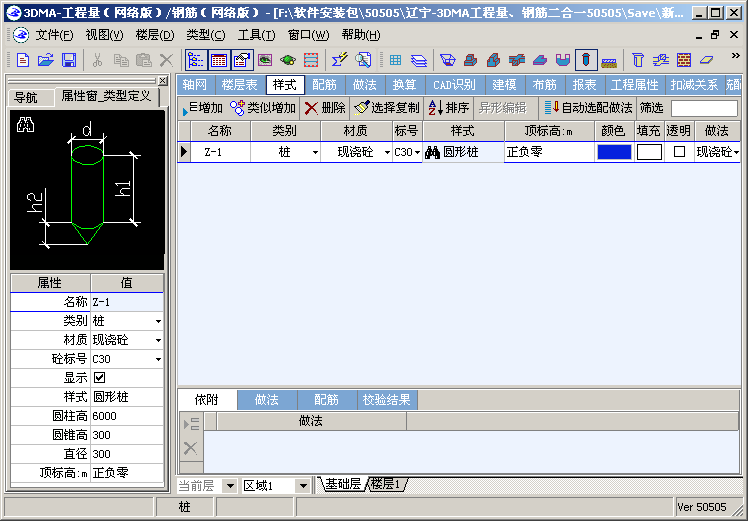Open the 类别 dropdown in properties
The height and width of the screenshot is (521, 748).
click(158, 322)
